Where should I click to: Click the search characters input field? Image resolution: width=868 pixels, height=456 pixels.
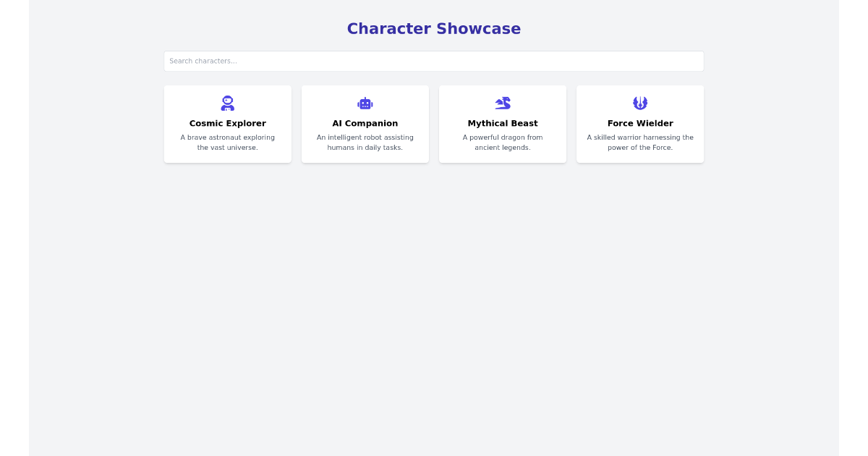pos(434,61)
